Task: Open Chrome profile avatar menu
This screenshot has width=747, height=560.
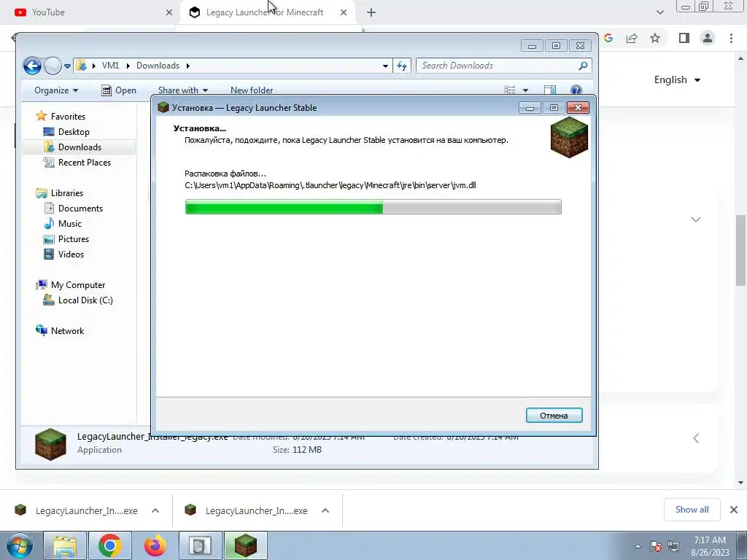Action: (x=708, y=38)
